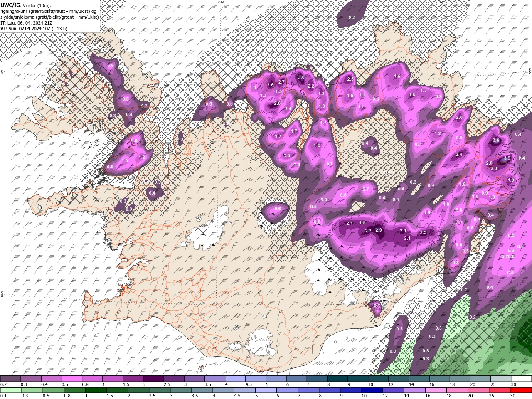This screenshot has width=532, height=399.
Task: Click the pink swatch between 16 and 18 in the green scale
Action: pyautogui.click(x=436, y=390)
